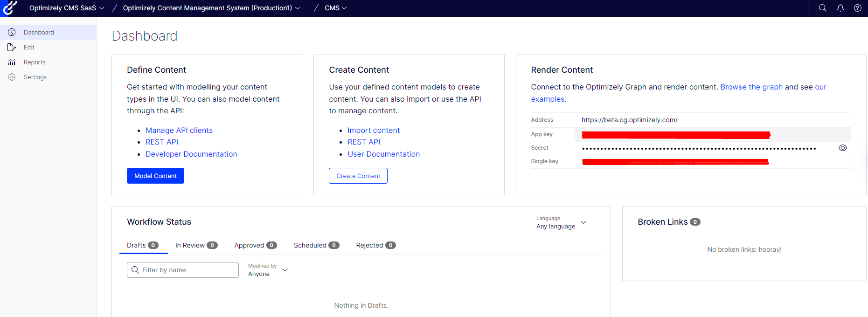Click the Edit sidebar icon

coord(12,47)
